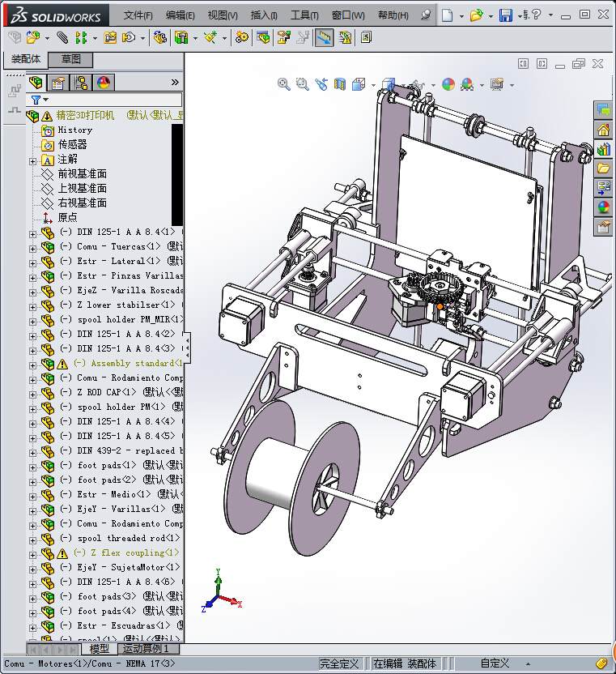Switch to the PropertyManager tab icon

click(58, 83)
